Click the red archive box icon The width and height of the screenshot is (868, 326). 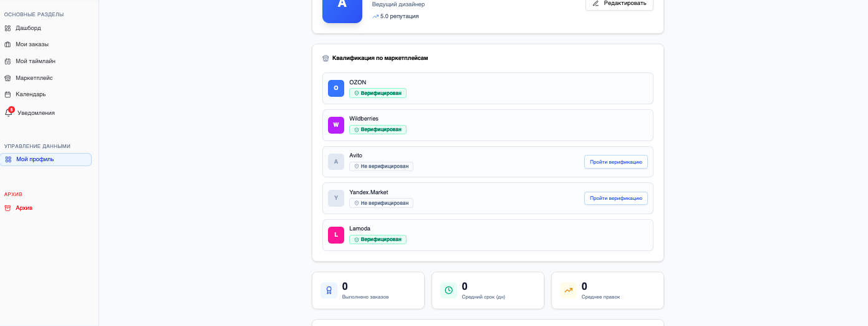point(7,208)
